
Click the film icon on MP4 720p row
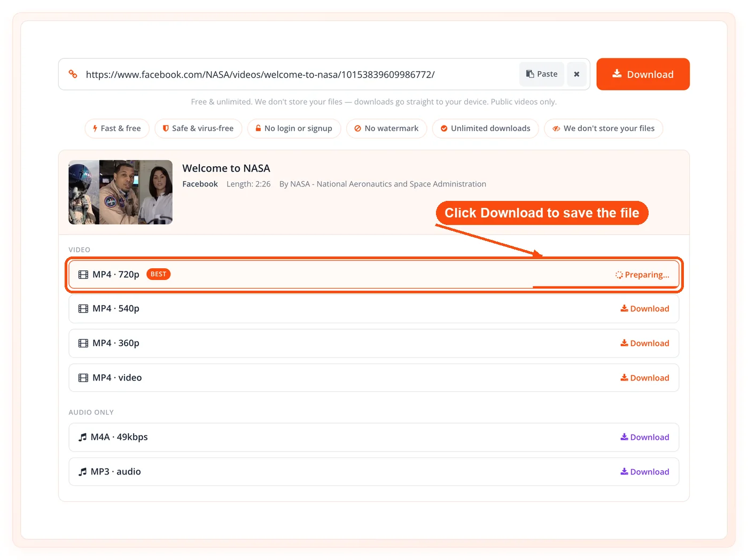(83, 275)
